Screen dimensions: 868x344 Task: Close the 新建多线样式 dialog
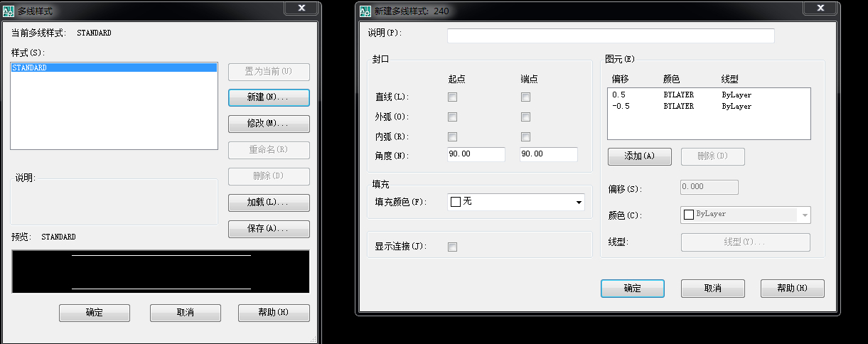tap(822, 8)
